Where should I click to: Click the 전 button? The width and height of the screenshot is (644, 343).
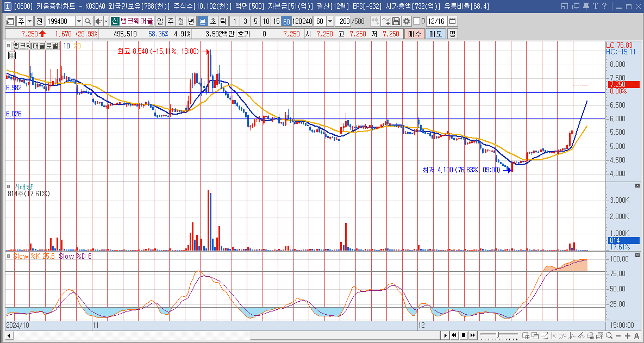tap(40, 21)
